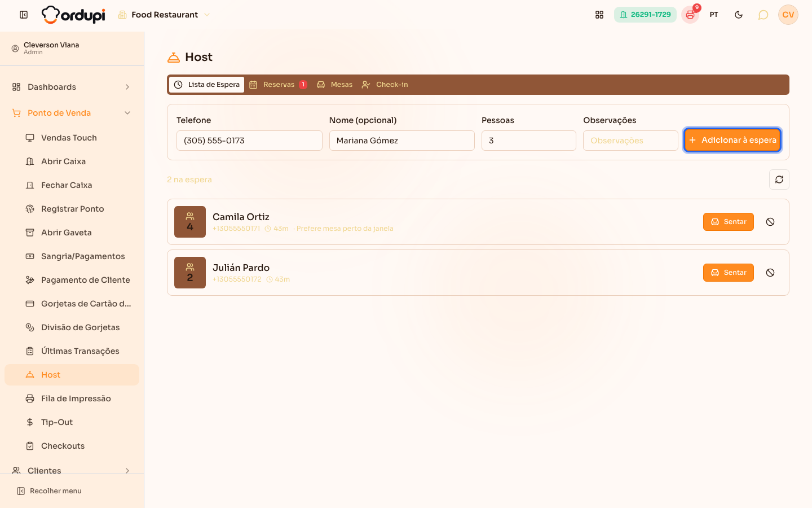
Task: Click the Observações input field
Action: click(630, 141)
